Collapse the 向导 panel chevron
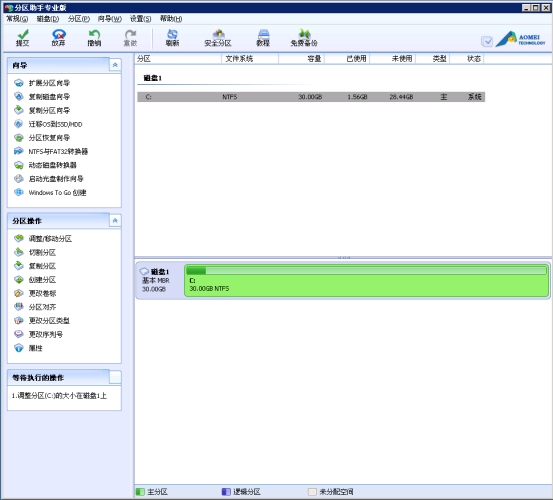Image resolution: width=553 pixels, height=500 pixels. 115,65
